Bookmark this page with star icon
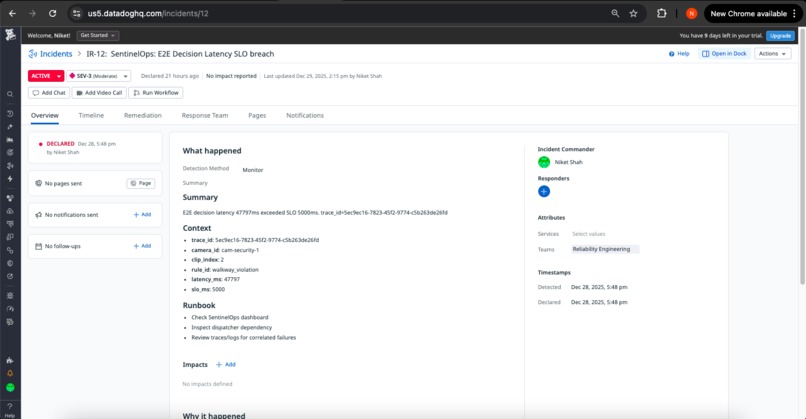Screen dimensions: 806x419 pyautogui.click(x=633, y=13)
